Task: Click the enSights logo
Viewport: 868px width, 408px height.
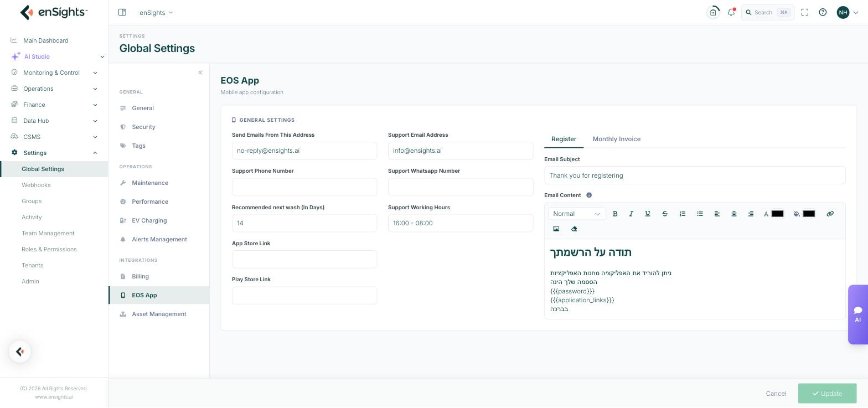Action: tap(54, 12)
